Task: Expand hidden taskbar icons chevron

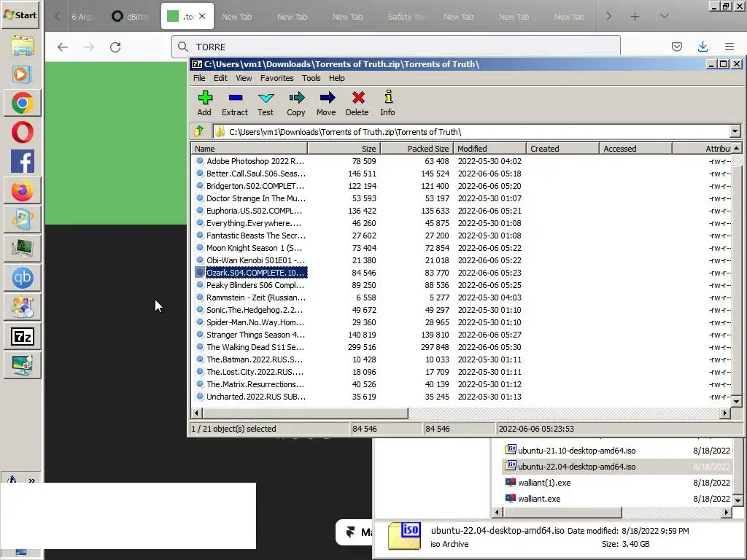Action: pyautogui.click(x=32, y=481)
